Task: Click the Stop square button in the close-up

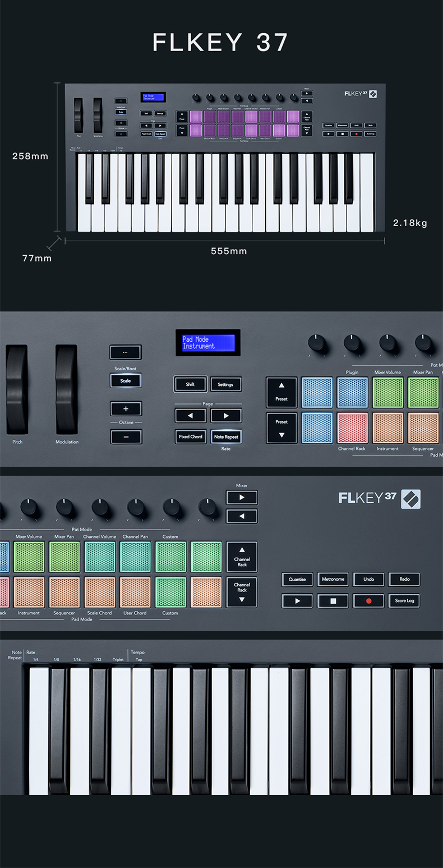Action: 333,600
